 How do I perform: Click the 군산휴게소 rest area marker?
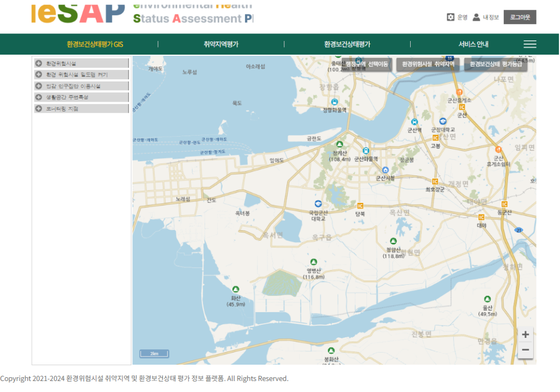pyautogui.click(x=459, y=92)
